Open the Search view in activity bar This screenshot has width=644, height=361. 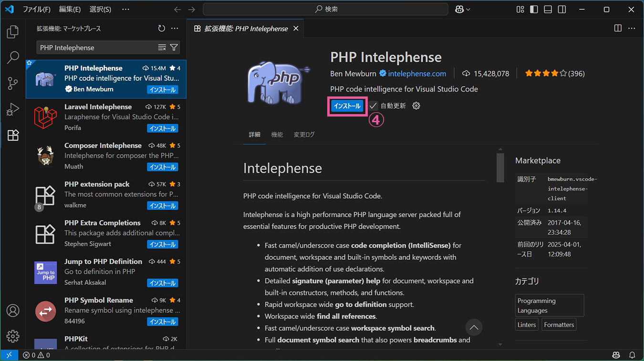(x=13, y=58)
